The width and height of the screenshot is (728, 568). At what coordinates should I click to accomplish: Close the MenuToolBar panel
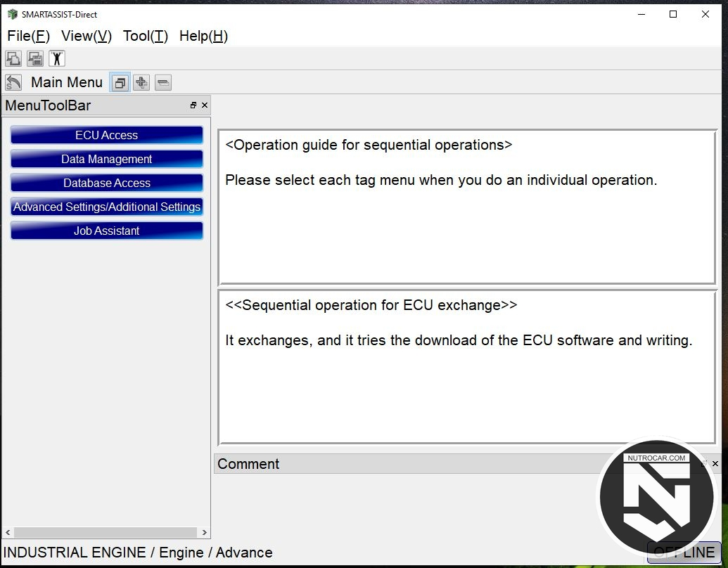pos(205,105)
